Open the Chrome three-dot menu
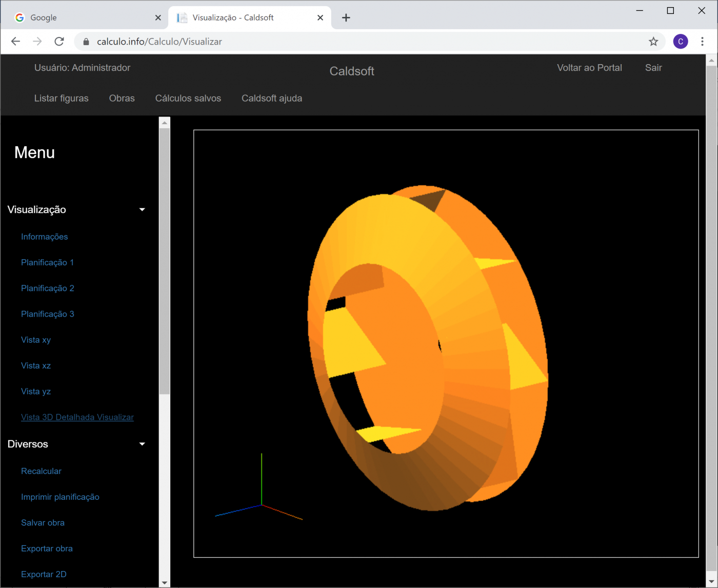This screenshot has height=588, width=718. point(702,42)
